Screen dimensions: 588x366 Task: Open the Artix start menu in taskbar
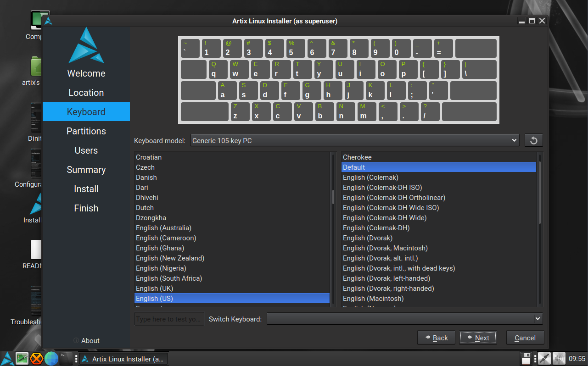click(x=7, y=358)
